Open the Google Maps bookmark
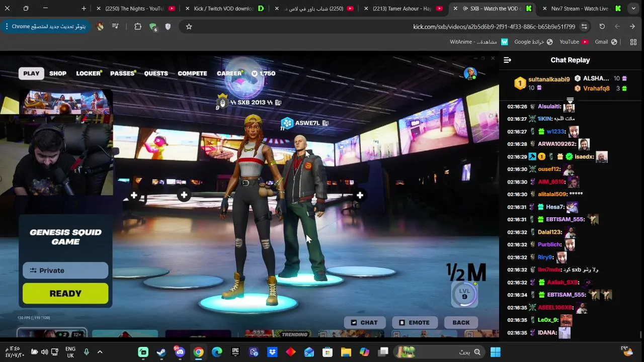 pos(533,42)
